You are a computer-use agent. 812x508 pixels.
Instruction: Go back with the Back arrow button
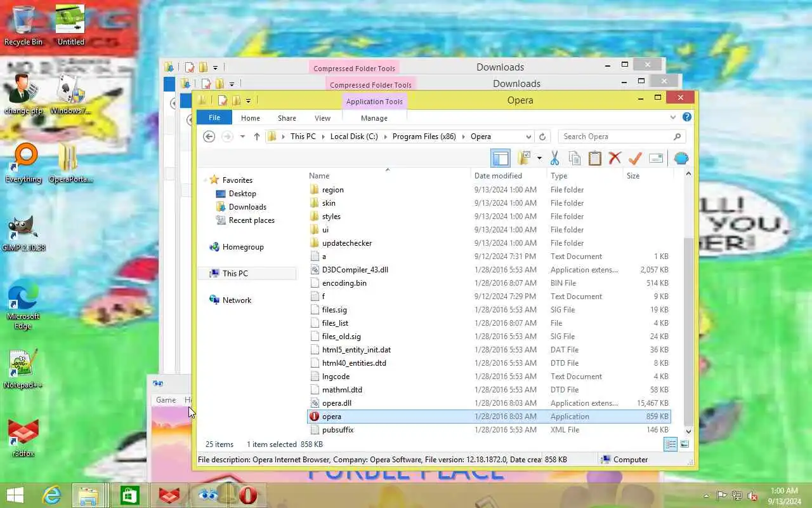coord(209,137)
